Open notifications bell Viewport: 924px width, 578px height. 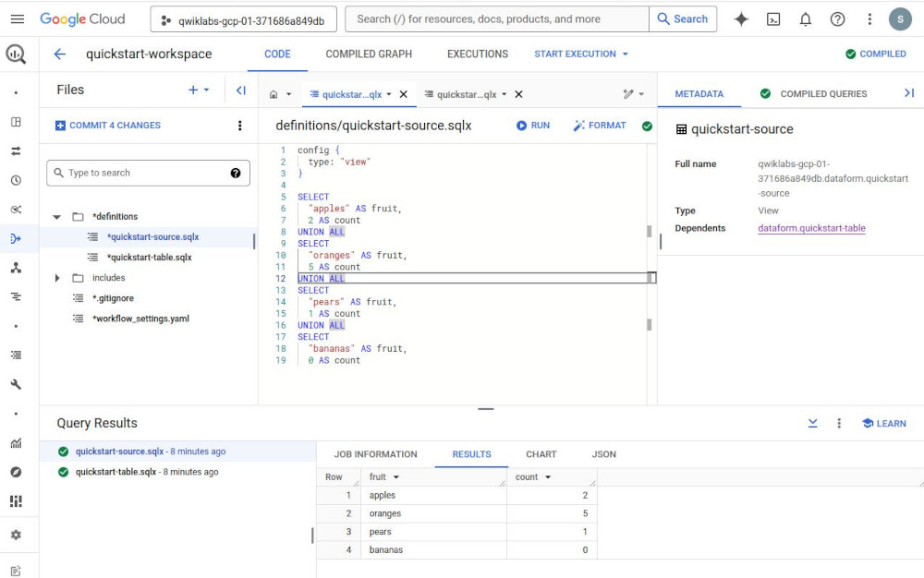tap(805, 19)
